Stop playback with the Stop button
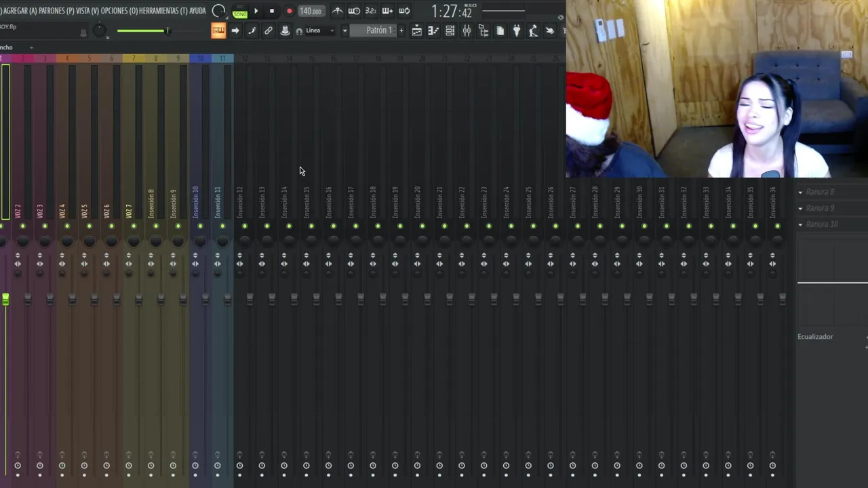868x488 pixels. (x=272, y=11)
